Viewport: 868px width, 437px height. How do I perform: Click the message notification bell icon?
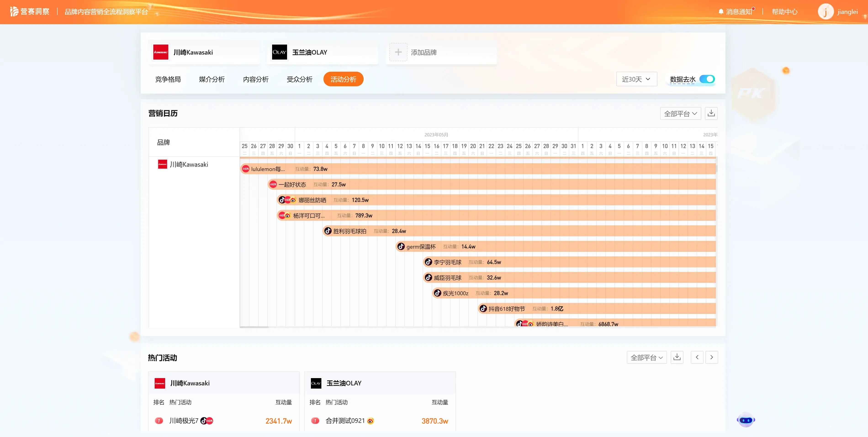(721, 12)
